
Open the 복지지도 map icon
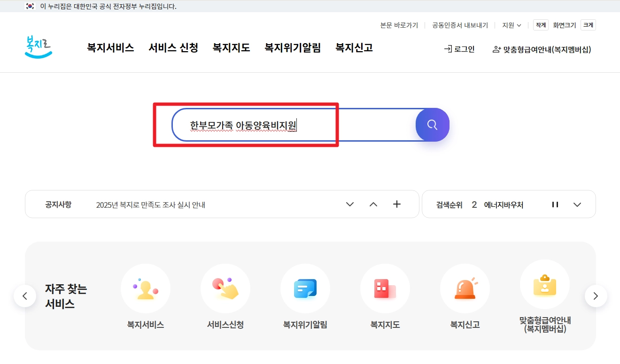pos(385,288)
